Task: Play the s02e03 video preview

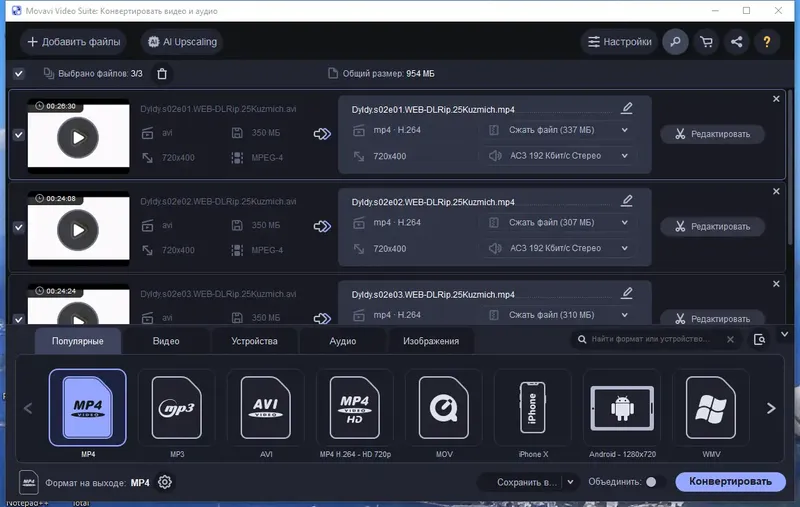Action: [78, 315]
